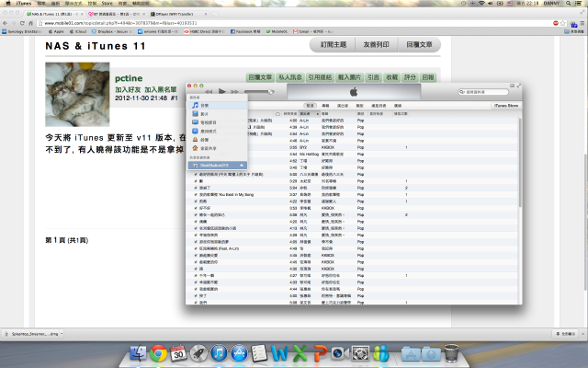Select the Home Sharing house icon
This screenshot has height=368, width=588.
(x=195, y=148)
